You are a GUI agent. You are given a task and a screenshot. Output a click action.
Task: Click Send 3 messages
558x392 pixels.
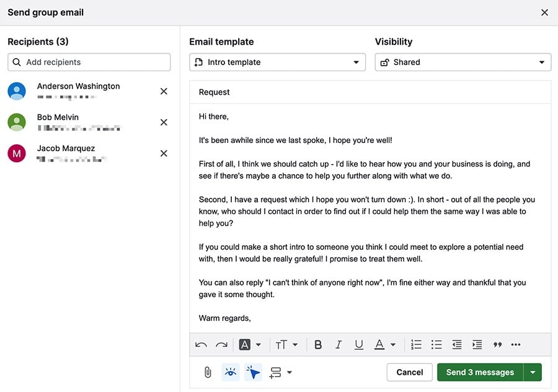(479, 372)
